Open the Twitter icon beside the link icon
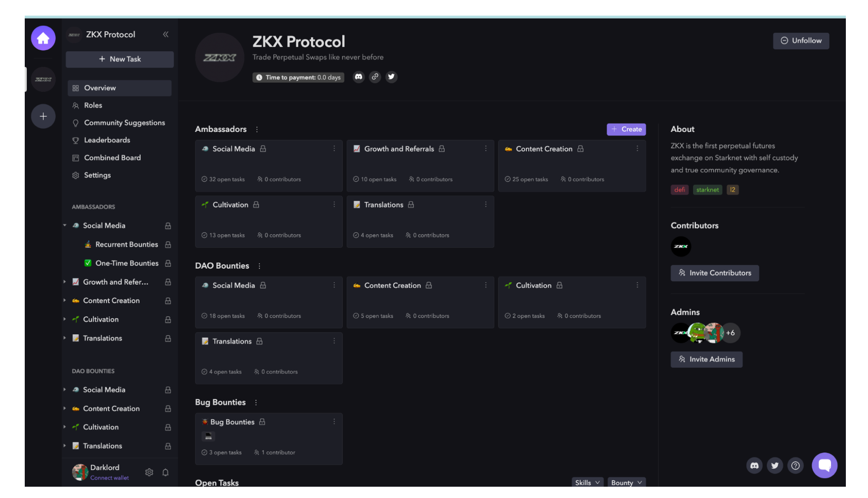The image size is (868, 498). (391, 77)
